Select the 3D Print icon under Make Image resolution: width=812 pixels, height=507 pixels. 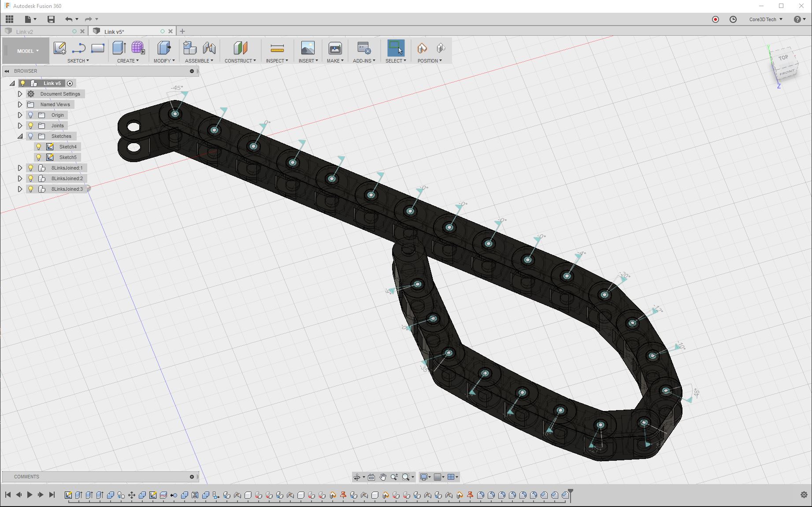pos(335,48)
